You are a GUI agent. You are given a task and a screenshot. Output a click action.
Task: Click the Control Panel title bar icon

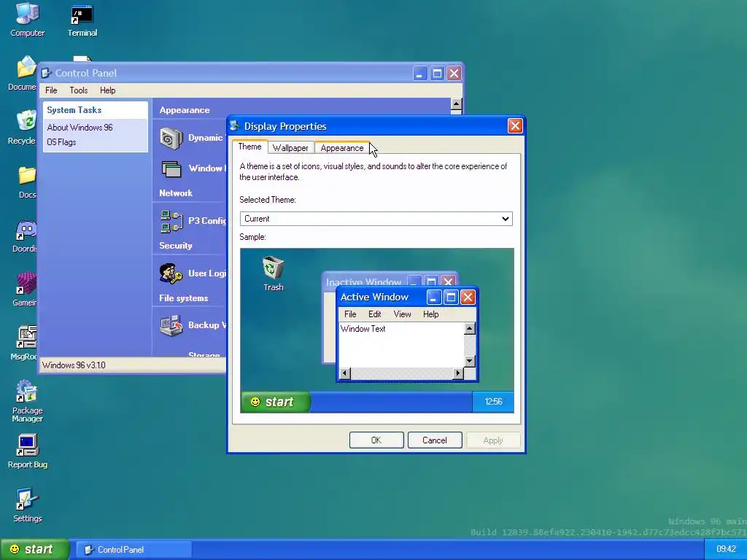46,73
